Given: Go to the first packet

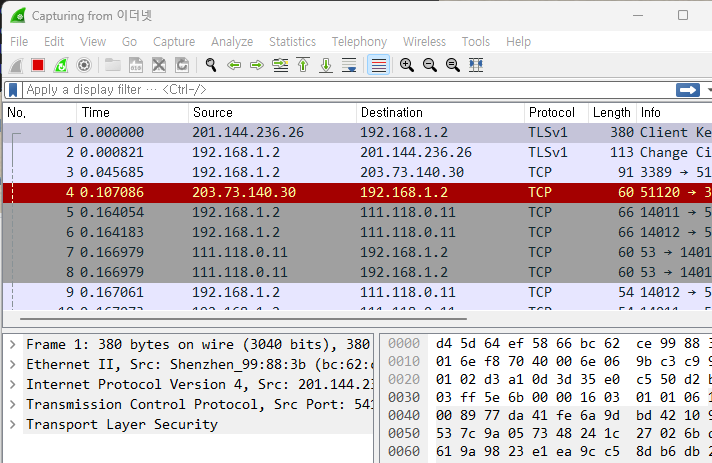Looking at the screenshot, I should (x=303, y=65).
